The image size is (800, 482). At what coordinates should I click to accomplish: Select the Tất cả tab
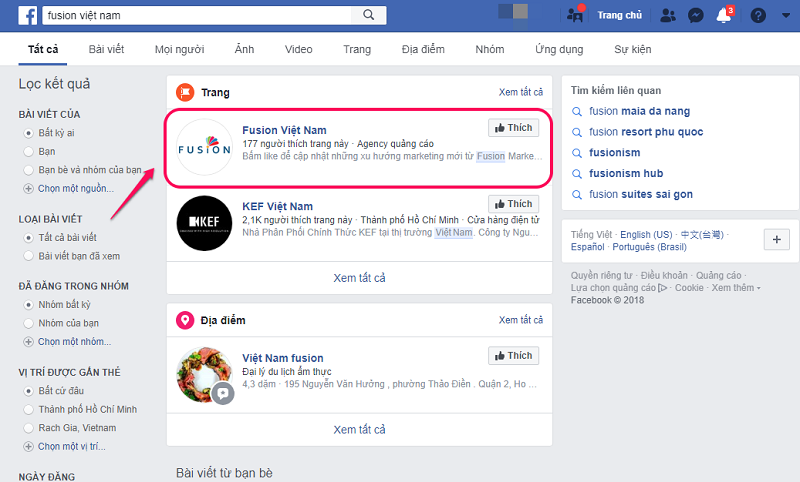pyautogui.click(x=43, y=49)
